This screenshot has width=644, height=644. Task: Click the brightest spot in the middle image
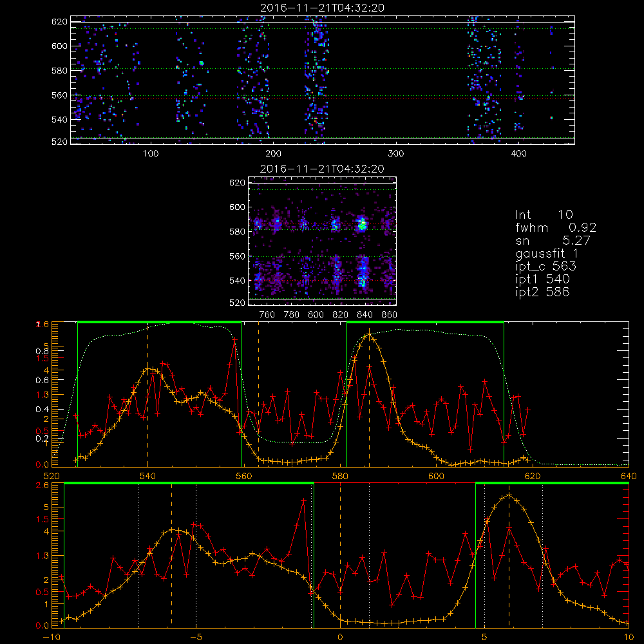tap(362, 225)
